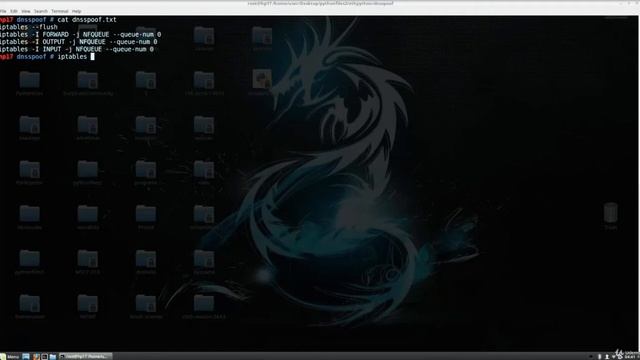Viewport: 640px width, 360px height.
Task: Click the Bluetooth icon in the system tray
Action: click(x=600, y=356)
